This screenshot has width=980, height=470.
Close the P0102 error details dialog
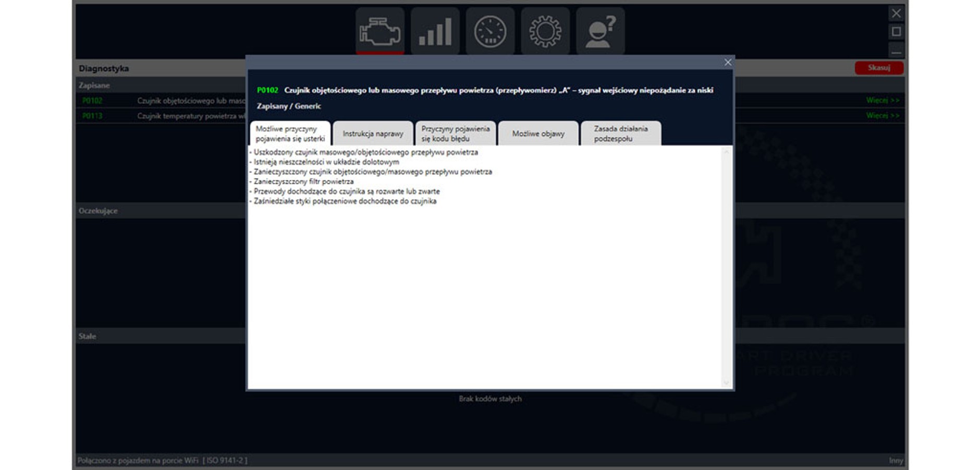click(728, 63)
